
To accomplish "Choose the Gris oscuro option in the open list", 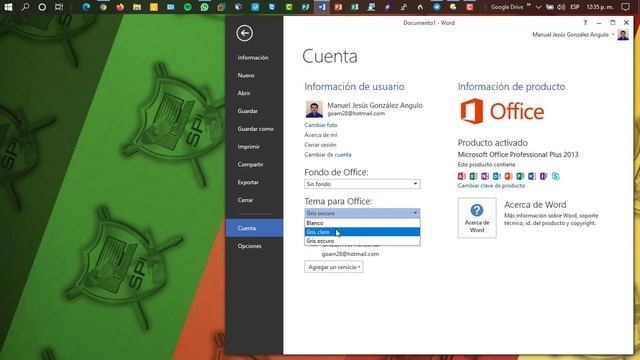I will click(362, 241).
